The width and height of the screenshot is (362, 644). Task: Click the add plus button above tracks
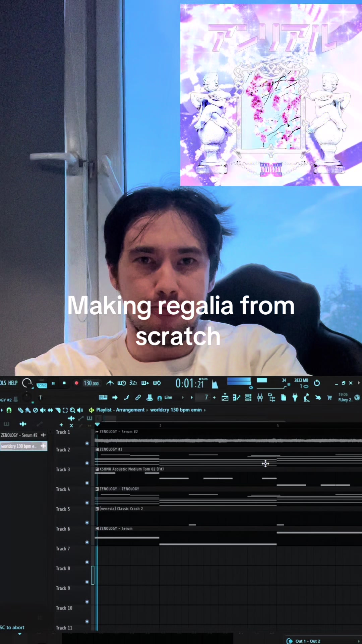[61, 425]
